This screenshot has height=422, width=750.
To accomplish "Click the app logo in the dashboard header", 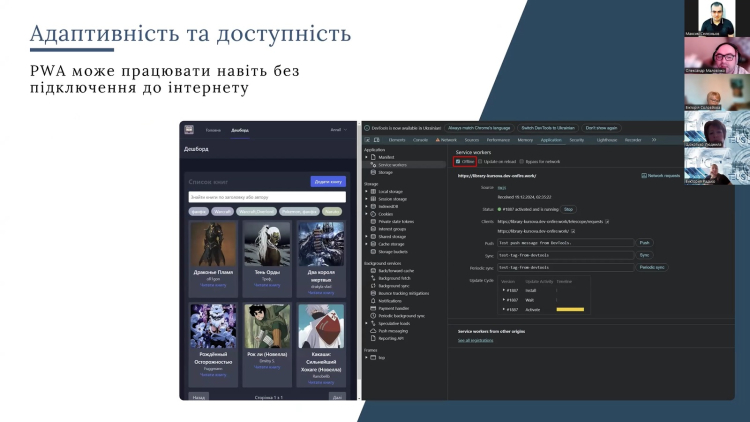I will point(189,130).
